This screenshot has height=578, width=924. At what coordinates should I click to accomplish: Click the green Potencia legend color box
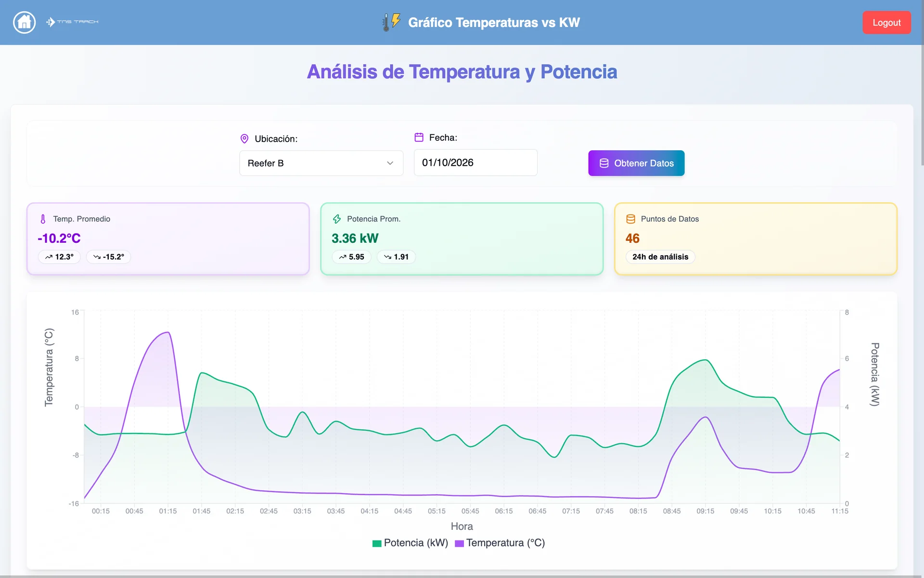(x=377, y=543)
